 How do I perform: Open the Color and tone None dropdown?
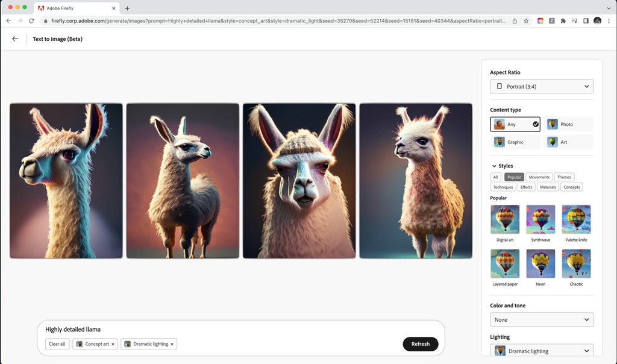[542, 320]
